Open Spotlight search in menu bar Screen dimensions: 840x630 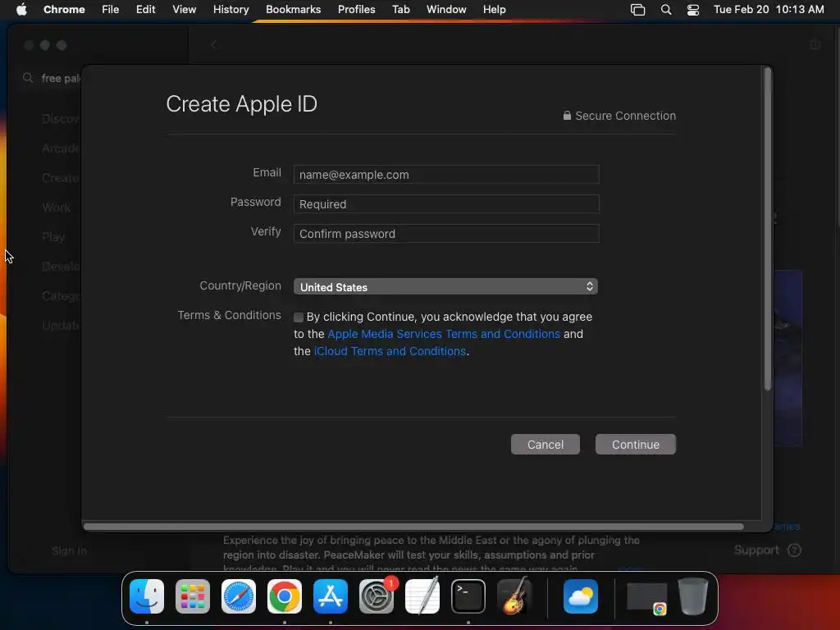(666, 10)
